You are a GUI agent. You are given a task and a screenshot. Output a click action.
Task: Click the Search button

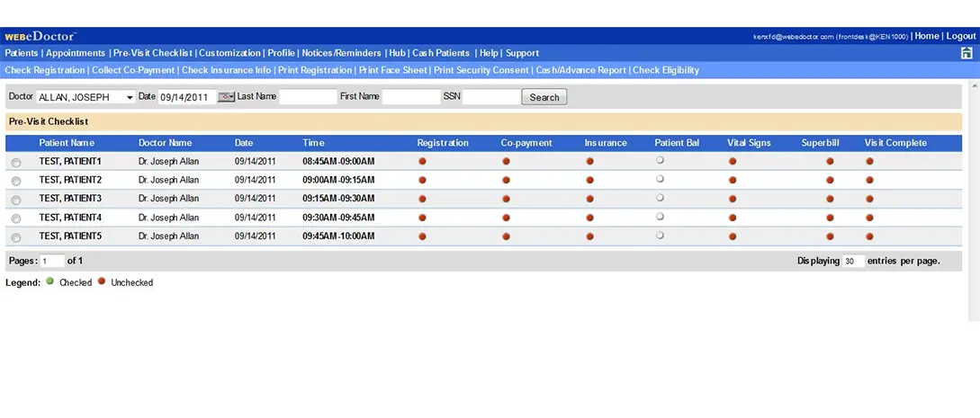(544, 97)
